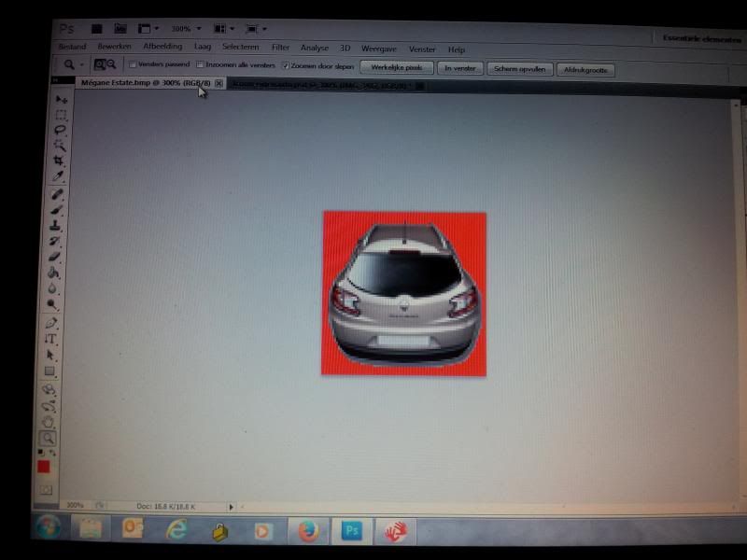This screenshot has width=747, height=560.
Task: Select the 3D Rotate tool
Action: (x=49, y=390)
